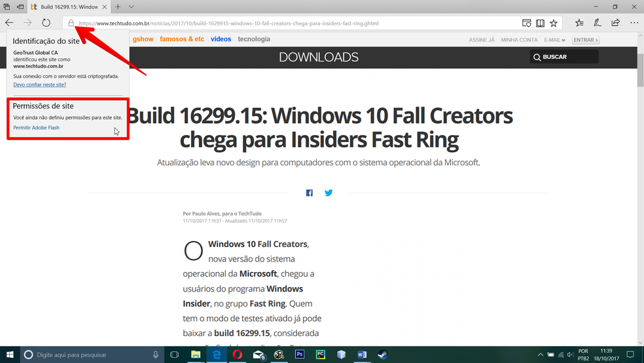Open the Action Center notifications icon
644x363 pixels.
coord(630,354)
